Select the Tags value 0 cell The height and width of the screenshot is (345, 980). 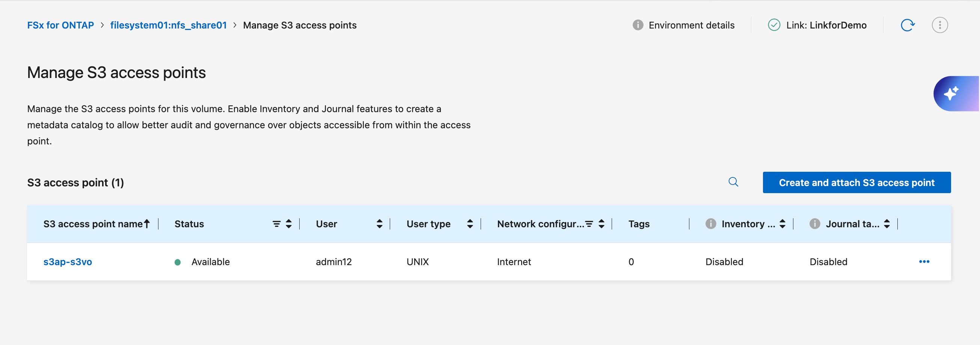[x=631, y=262]
